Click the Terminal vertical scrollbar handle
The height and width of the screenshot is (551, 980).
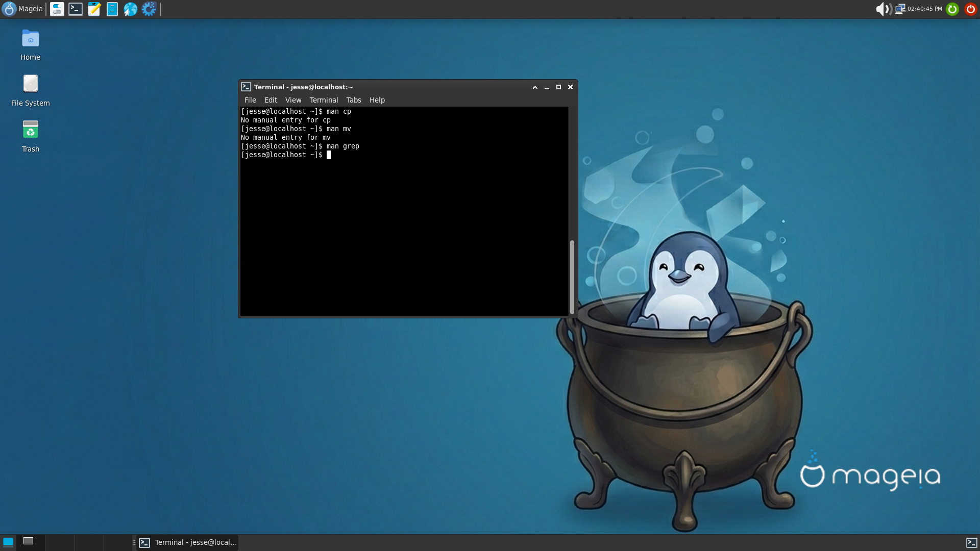[572, 277]
